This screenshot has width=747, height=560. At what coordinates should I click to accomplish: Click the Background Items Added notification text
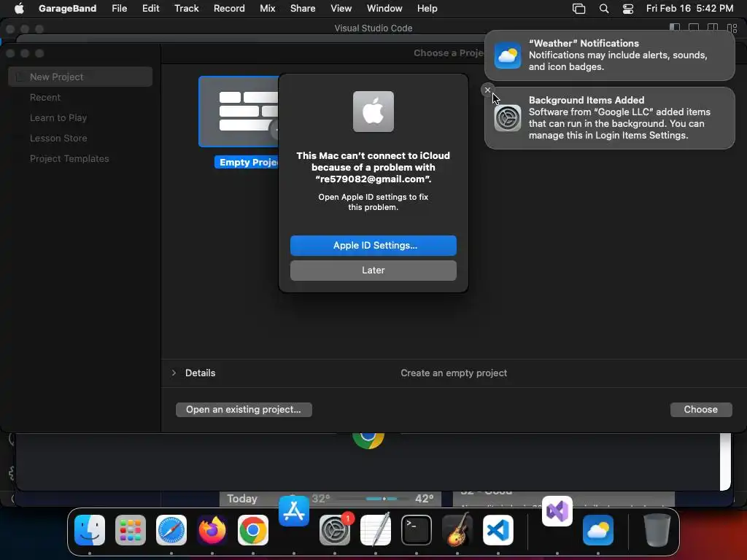point(619,117)
